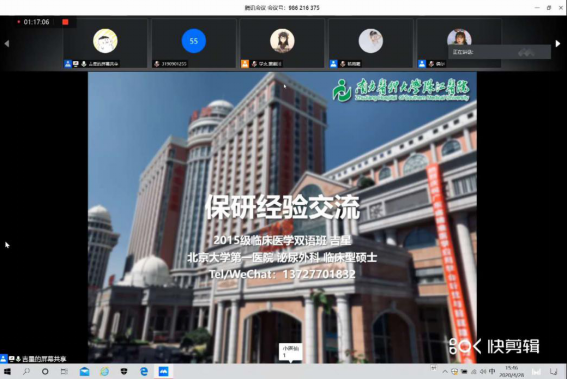Open the taskbar search magnifier
Screen dimensions: 567x379
(x=26, y=371)
